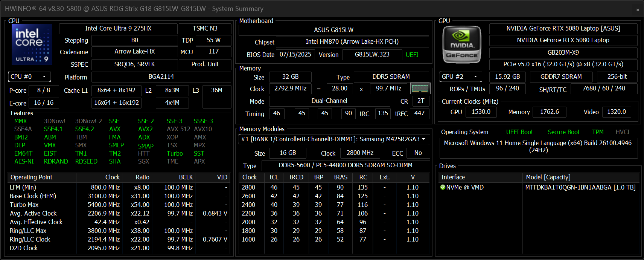The image size is (644, 260).
Task: Click the E-core count 16 / 16
Action: (x=44, y=102)
